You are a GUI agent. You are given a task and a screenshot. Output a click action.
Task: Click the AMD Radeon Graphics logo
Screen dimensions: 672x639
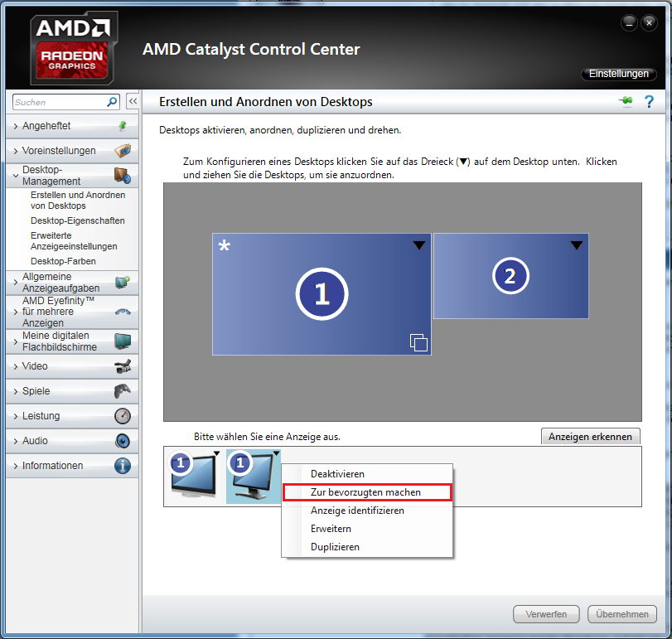[x=74, y=48]
